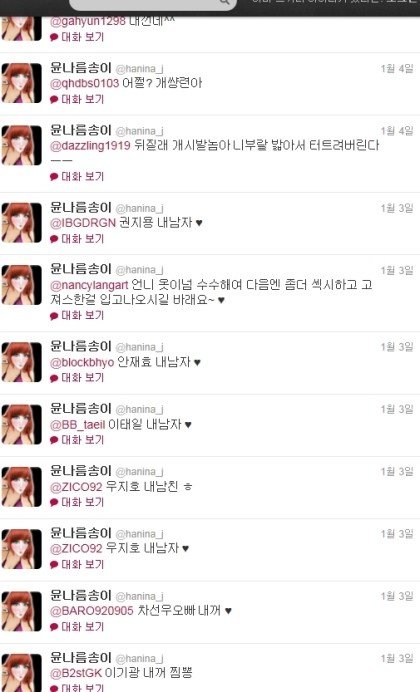Open the @IBGDRGN mention link
Viewport: 420px width, 692px height.
[83, 223]
